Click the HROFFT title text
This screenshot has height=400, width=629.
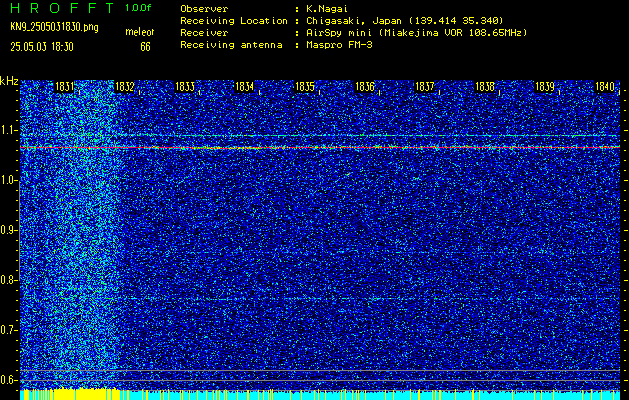coord(63,8)
